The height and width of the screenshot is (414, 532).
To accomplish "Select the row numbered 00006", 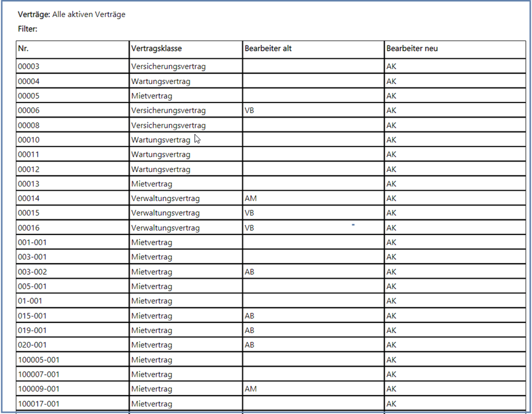I will [29, 111].
